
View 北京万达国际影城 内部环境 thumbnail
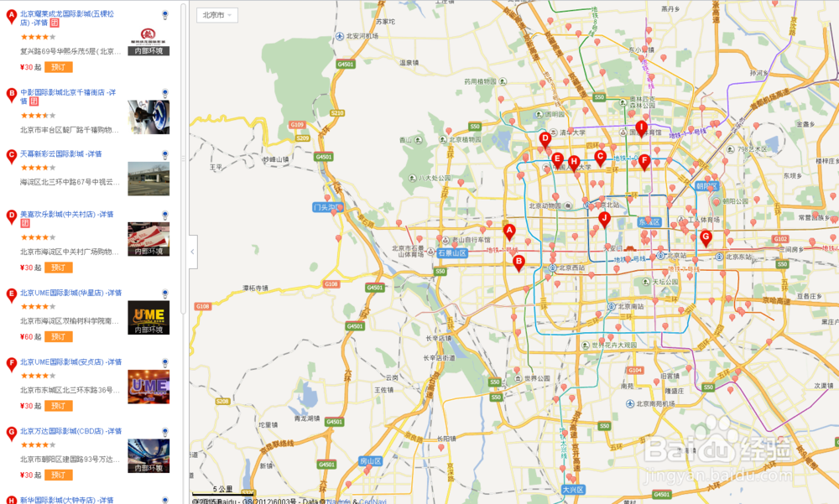149,456
